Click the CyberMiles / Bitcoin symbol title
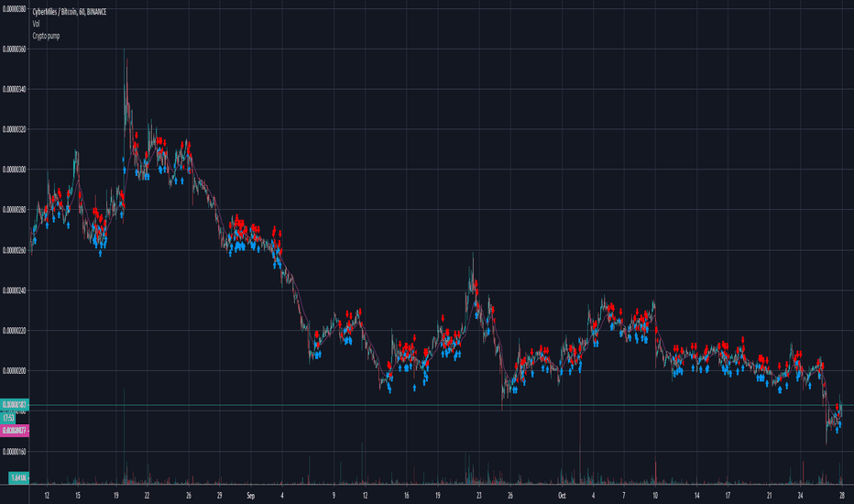Image resolution: width=854 pixels, height=504 pixels. click(69, 11)
